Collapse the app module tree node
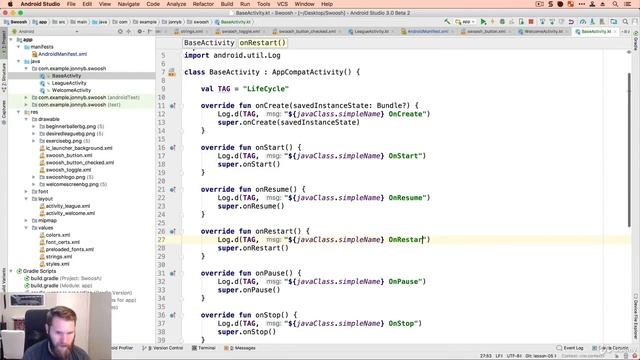Viewport: 640px width, 360px height. pos(11,40)
